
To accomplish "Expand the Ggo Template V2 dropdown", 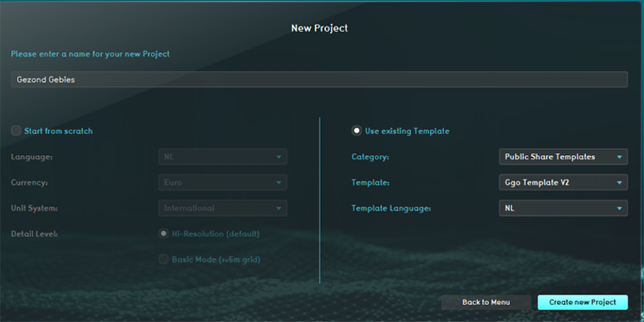I will click(562, 182).
